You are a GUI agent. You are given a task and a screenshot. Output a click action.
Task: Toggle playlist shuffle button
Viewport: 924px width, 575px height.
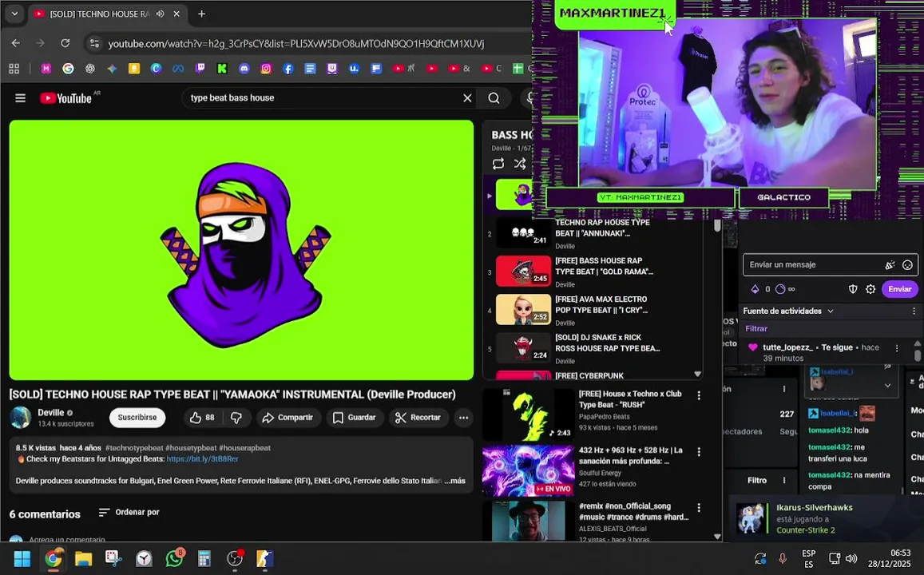tap(520, 164)
